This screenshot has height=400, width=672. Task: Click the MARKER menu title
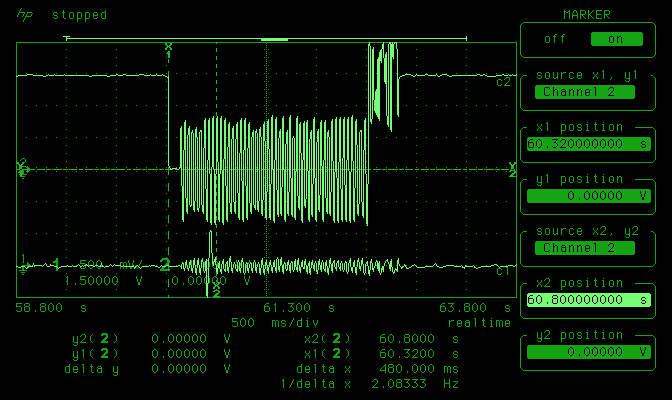[587, 14]
